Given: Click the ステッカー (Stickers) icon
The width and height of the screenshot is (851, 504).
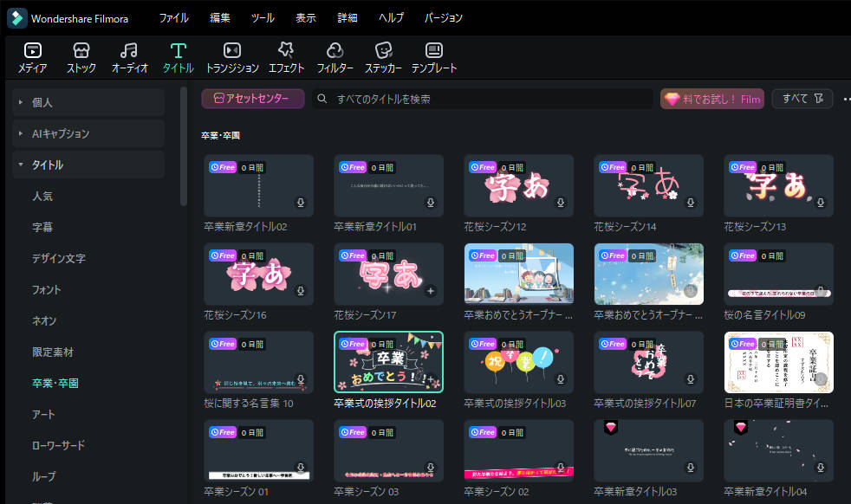Looking at the screenshot, I should (x=384, y=57).
